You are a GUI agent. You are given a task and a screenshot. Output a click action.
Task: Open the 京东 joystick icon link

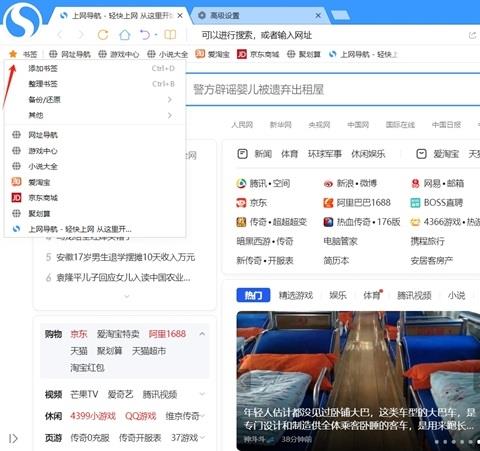(x=252, y=202)
